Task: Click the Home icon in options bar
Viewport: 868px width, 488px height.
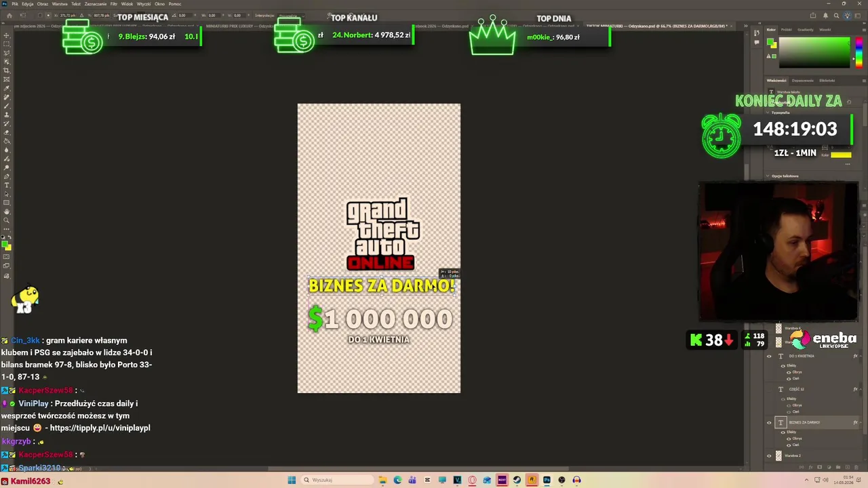Action: tap(9, 15)
